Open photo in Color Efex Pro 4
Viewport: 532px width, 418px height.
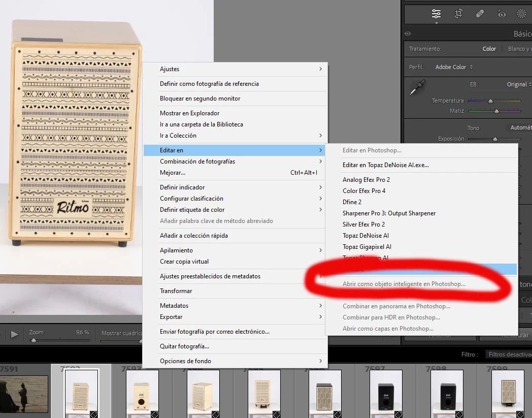coord(422,191)
